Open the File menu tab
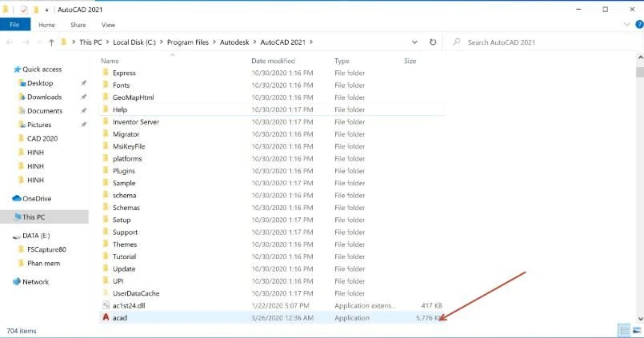Image resolution: width=644 pixels, height=338 pixels. [14, 25]
